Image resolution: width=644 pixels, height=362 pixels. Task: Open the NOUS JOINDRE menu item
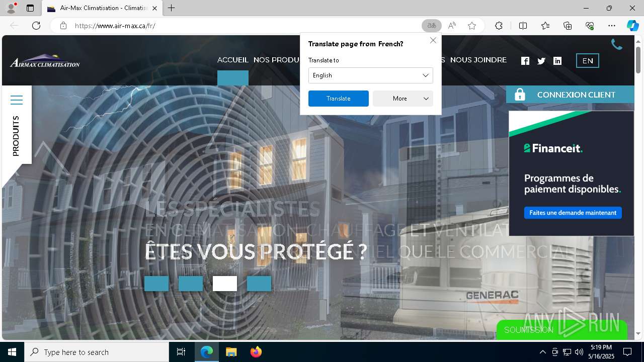pos(478,60)
